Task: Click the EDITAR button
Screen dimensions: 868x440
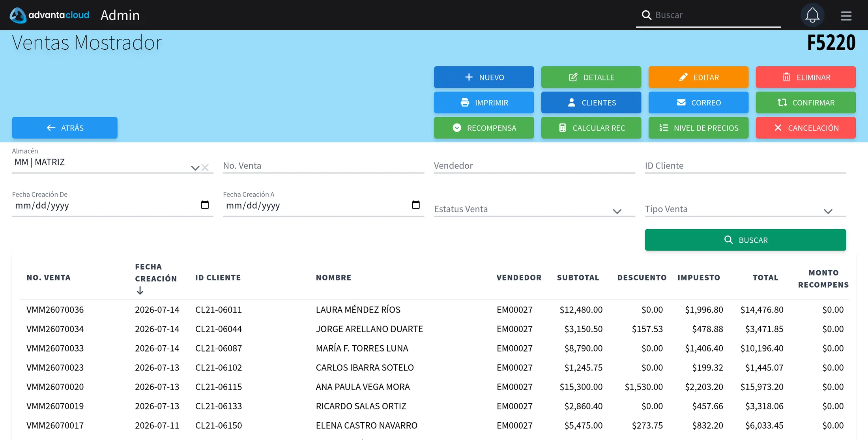Action: pyautogui.click(x=698, y=77)
